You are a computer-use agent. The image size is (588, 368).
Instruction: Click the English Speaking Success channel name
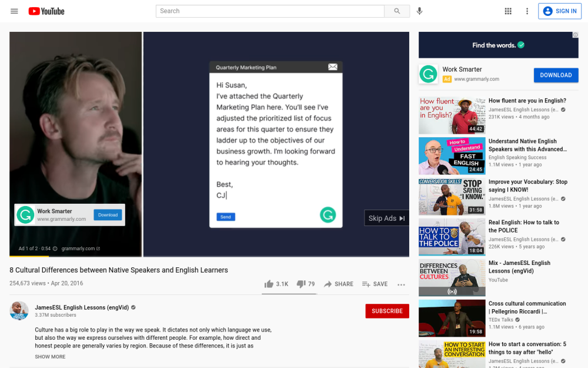click(x=517, y=157)
